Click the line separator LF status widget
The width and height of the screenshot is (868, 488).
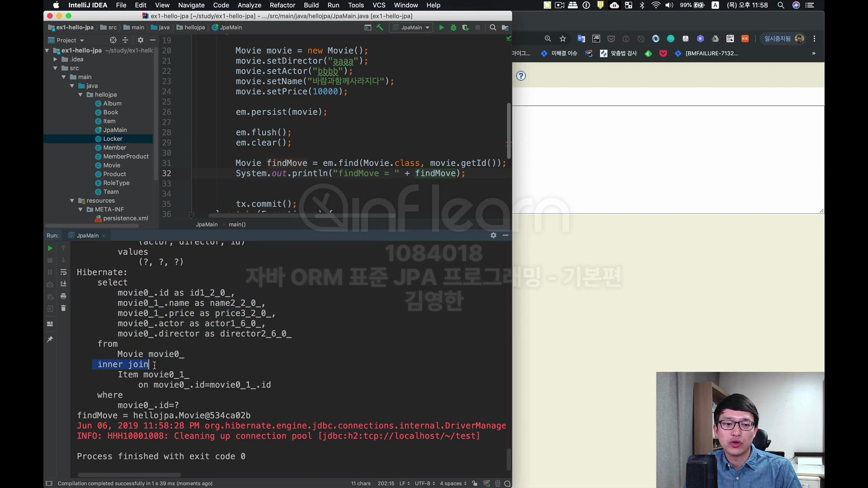pyautogui.click(x=404, y=483)
